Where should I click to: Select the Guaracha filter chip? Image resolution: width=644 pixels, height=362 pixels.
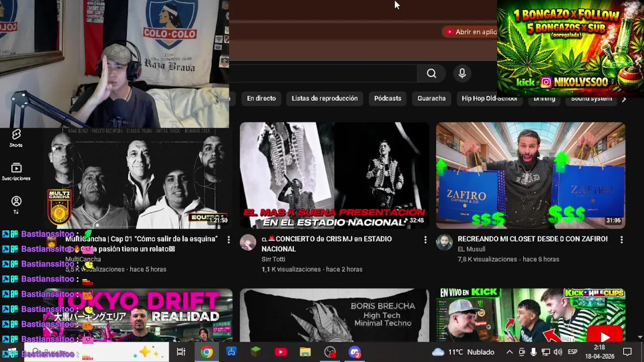pyautogui.click(x=431, y=99)
